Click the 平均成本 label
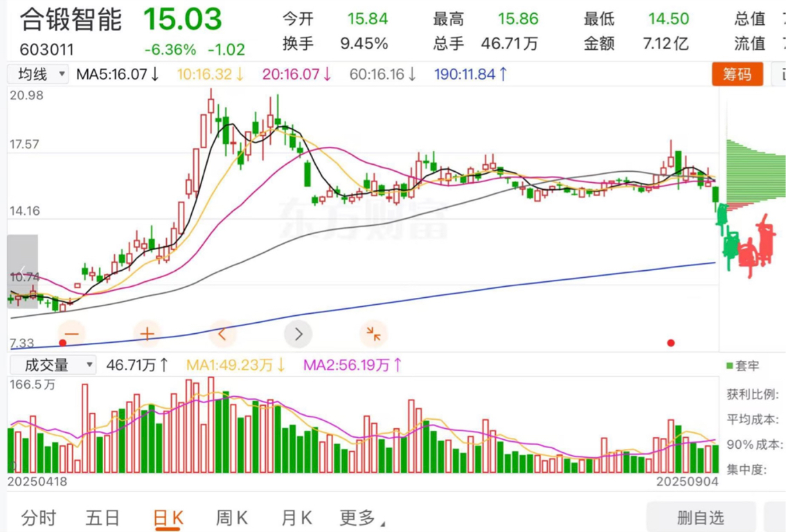 coord(753,419)
